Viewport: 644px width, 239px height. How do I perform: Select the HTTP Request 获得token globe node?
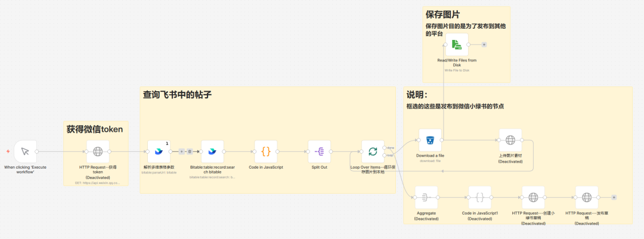point(98,152)
